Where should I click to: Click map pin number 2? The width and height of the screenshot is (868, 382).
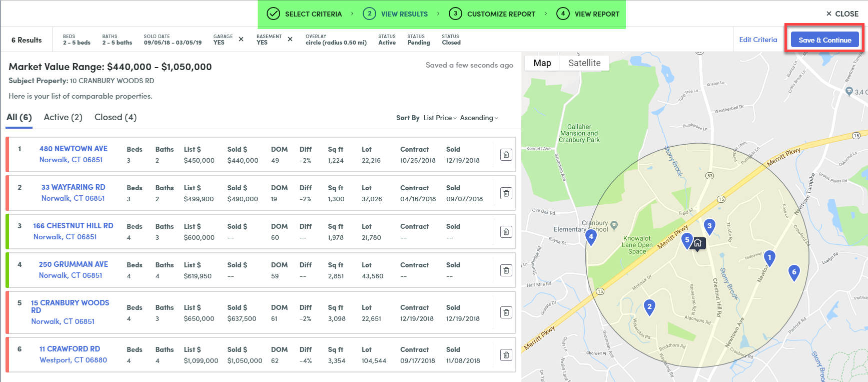coord(649,307)
